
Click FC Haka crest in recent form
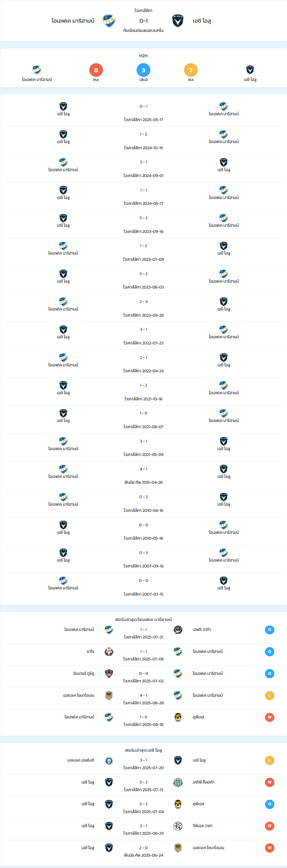[x=178, y=630]
